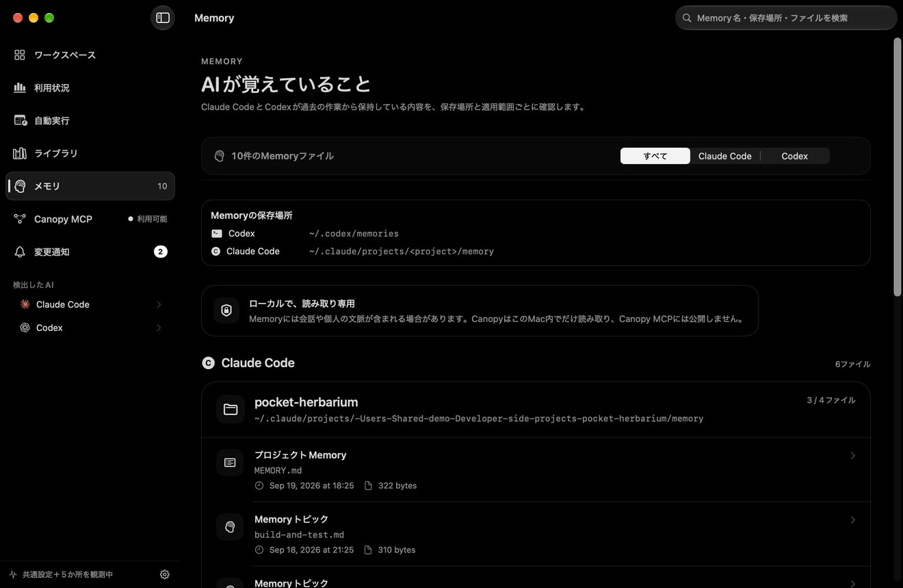This screenshot has height=588, width=903.
Task: Expand Codex in 検出したAI
Action: 159,328
